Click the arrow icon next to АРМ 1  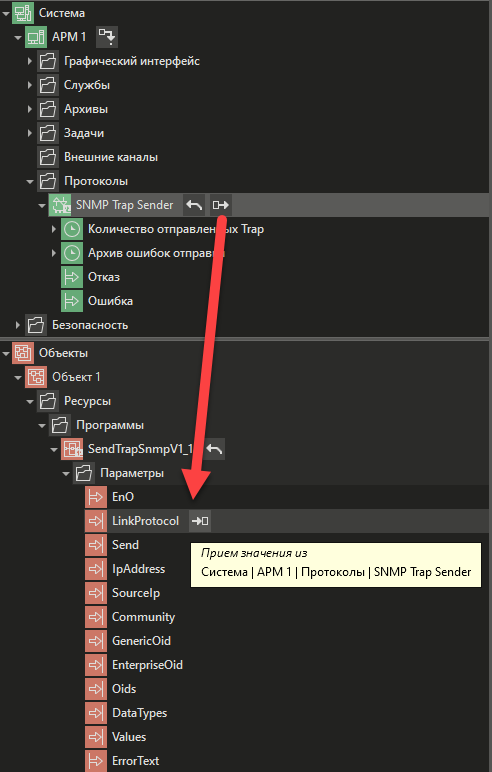pyautogui.click(x=106, y=37)
